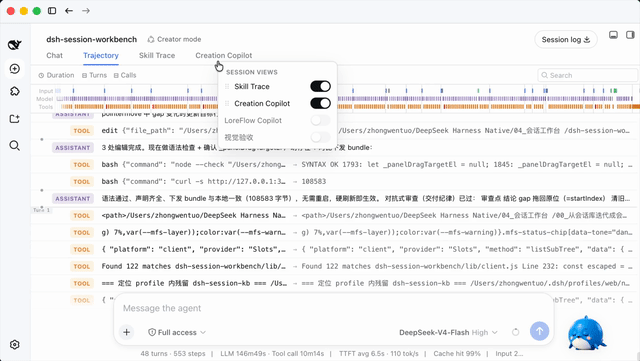Disable the Skill Trace view toggle

(x=320, y=87)
